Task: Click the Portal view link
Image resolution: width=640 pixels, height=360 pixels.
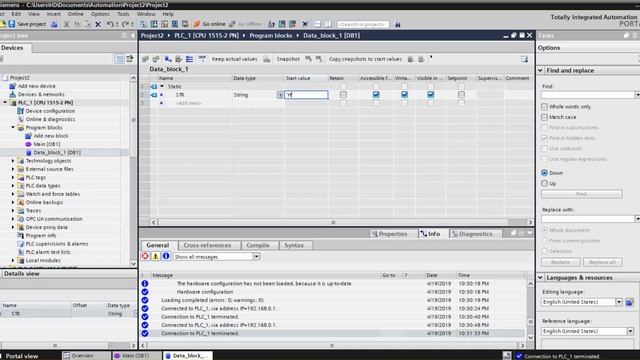Action: (22, 356)
